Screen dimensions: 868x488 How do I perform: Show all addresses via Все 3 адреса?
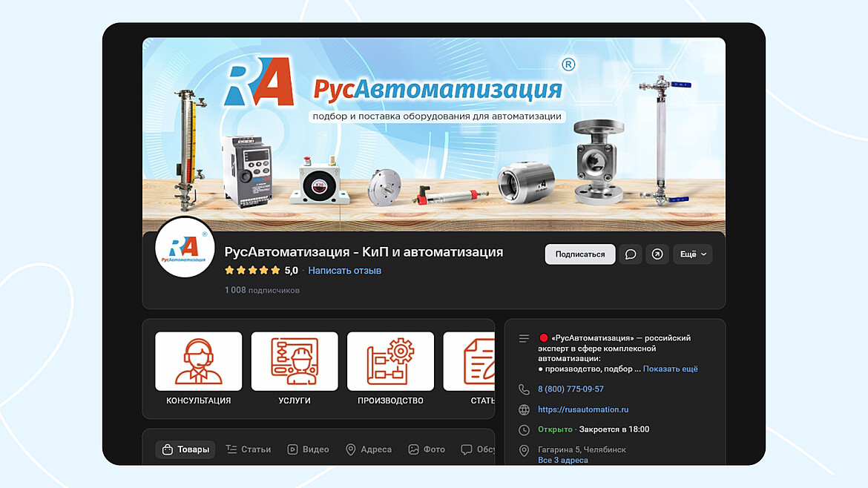tap(565, 459)
